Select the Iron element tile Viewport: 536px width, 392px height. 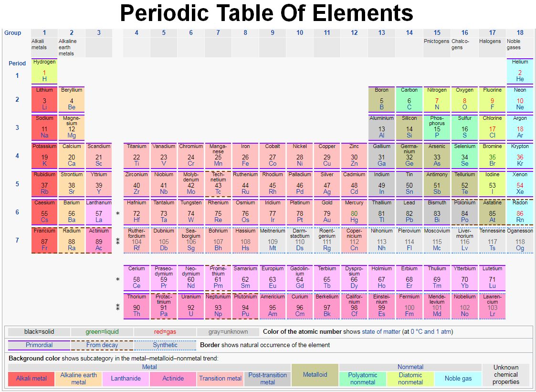click(245, 155)
